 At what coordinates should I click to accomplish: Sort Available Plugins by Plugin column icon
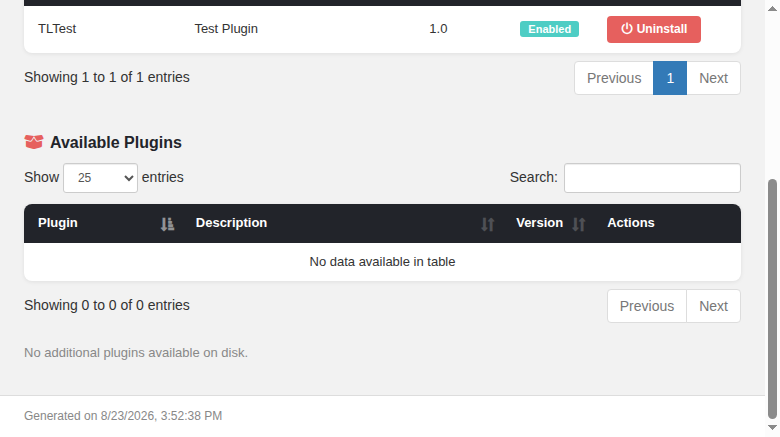(x=168, y=224)
